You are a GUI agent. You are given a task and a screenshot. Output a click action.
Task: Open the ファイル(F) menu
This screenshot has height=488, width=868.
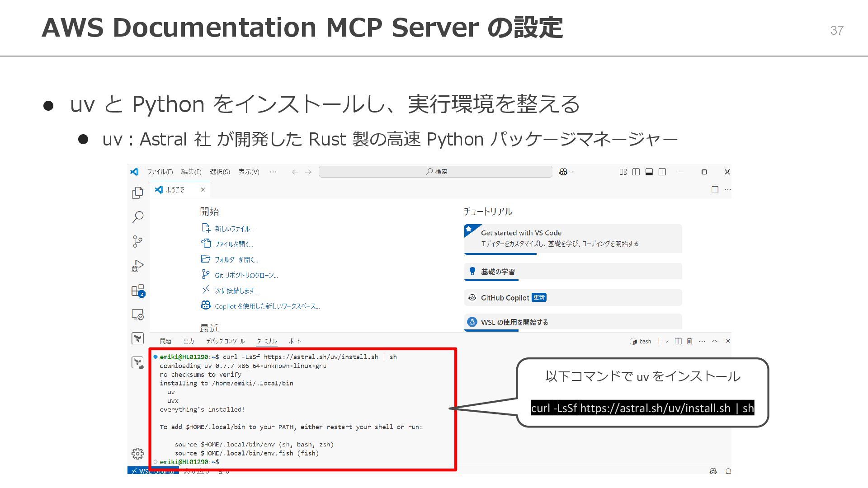[160, 172]
